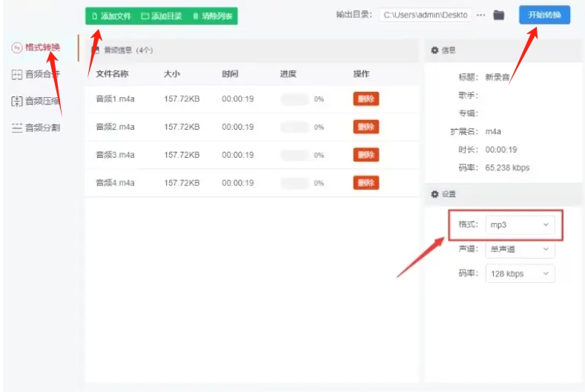585x392 pixels.
Task: Delete 音频4.m4a with its 删除 button
Action: click(366, 183)
